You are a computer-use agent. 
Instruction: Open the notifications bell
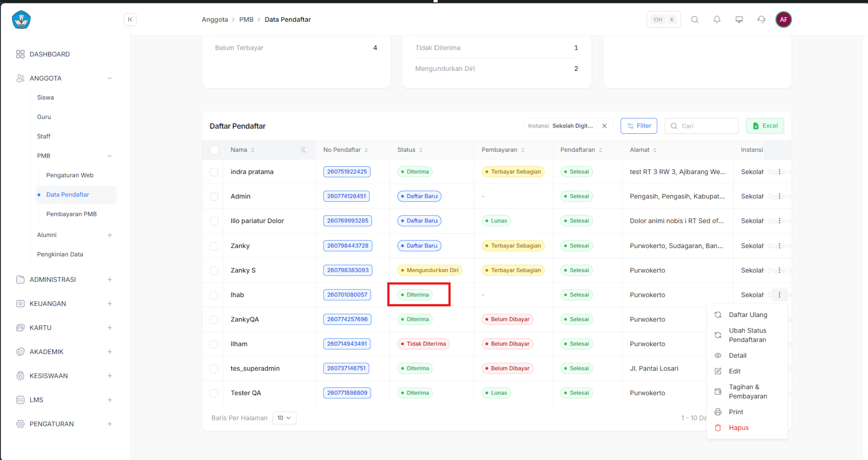pos(717,19)
